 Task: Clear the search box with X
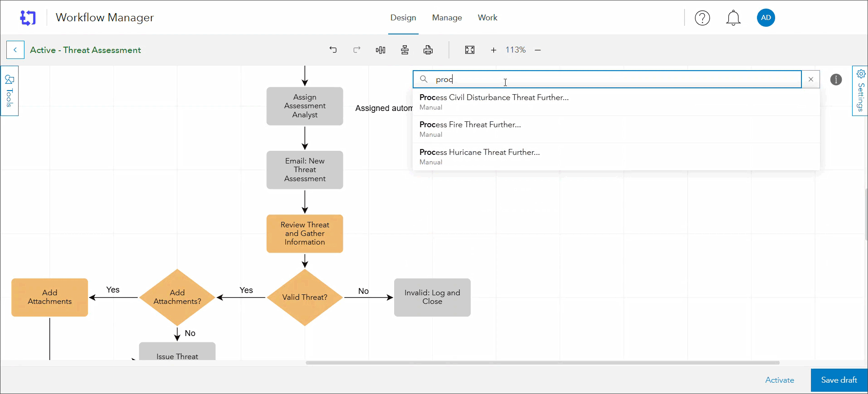coord(810,79)
